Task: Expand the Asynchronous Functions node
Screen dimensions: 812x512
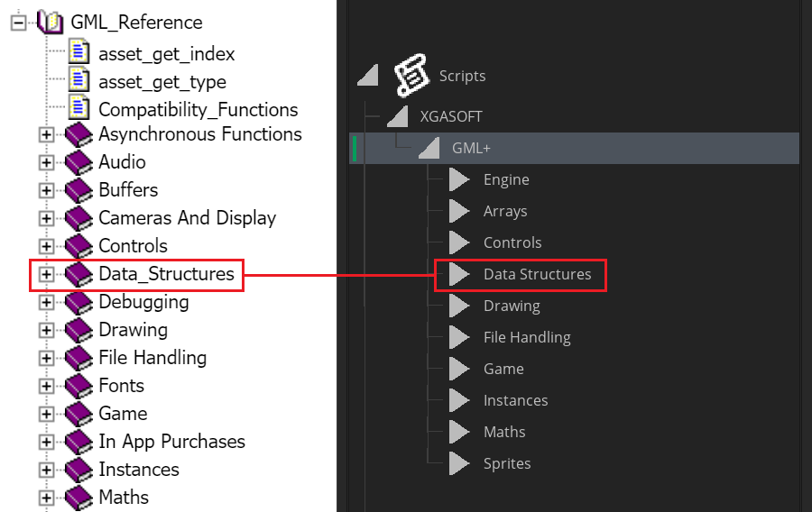Action: click(46, 134)
